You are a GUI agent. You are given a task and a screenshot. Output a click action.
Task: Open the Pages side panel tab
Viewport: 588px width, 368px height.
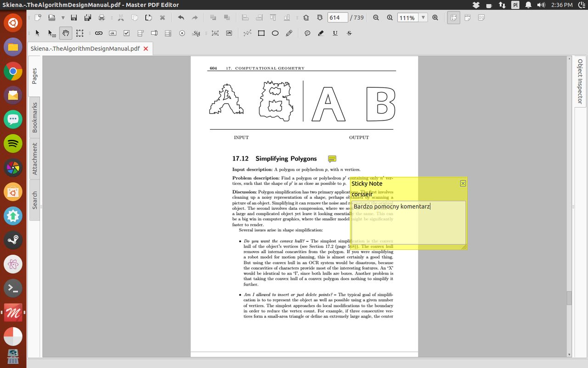pyautogui.click(x=34, y=76)
